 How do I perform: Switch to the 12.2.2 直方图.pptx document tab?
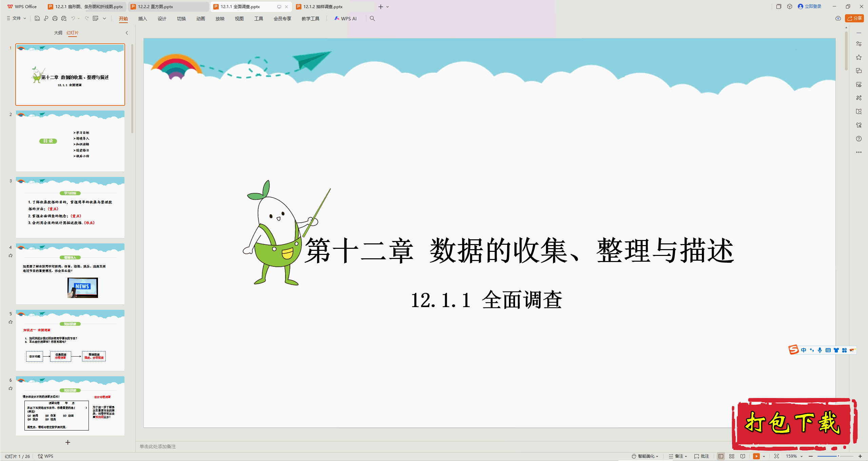tap(169, 6)
